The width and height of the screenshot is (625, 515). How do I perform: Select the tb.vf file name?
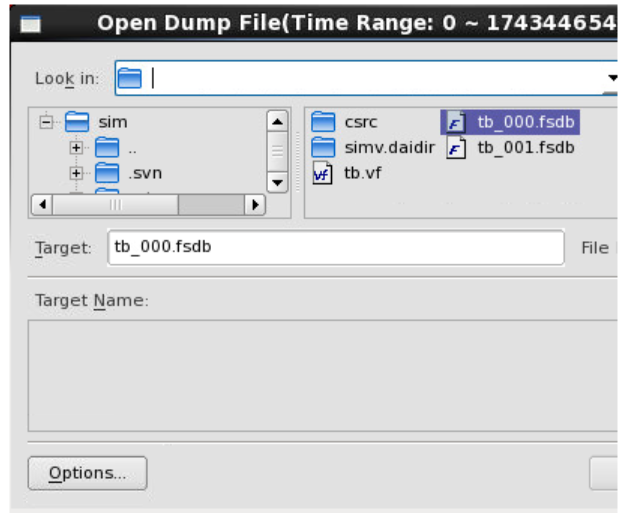[363, 173]
